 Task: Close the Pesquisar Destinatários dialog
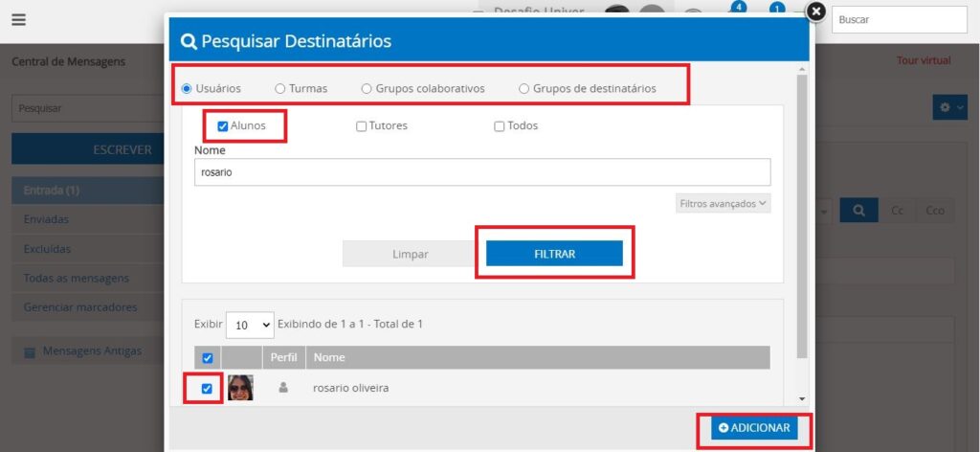coord(814,11)
